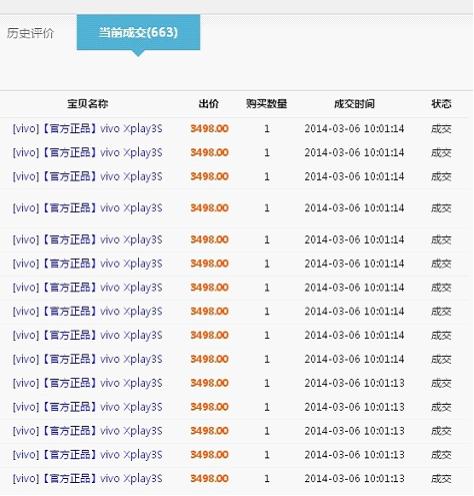Open the fourth vivo Xplay3S product link
This screenshot has height=496, width=474.
(87, 208)
